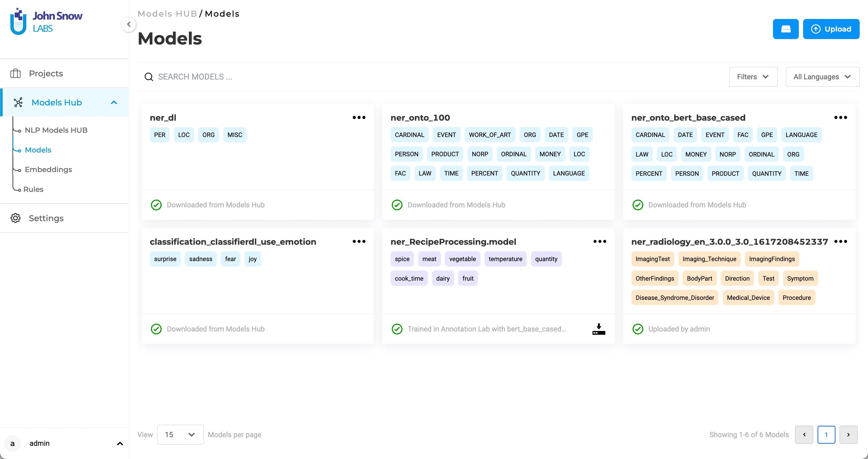
Task: Click the Disease_Syndrome_Disorder label tag
Action: coord(675,298)
